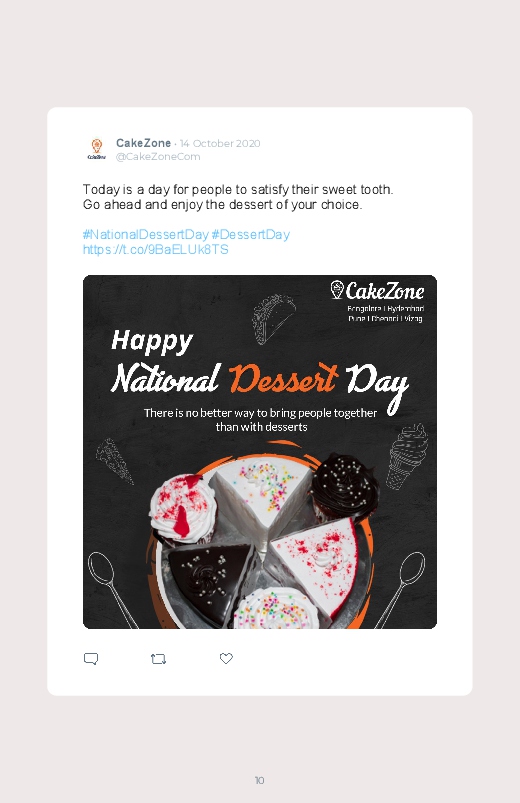520x803 pixels.
Task: Like the tweet with heart icon
Action: pyautogui.click(x=226, y=658)
